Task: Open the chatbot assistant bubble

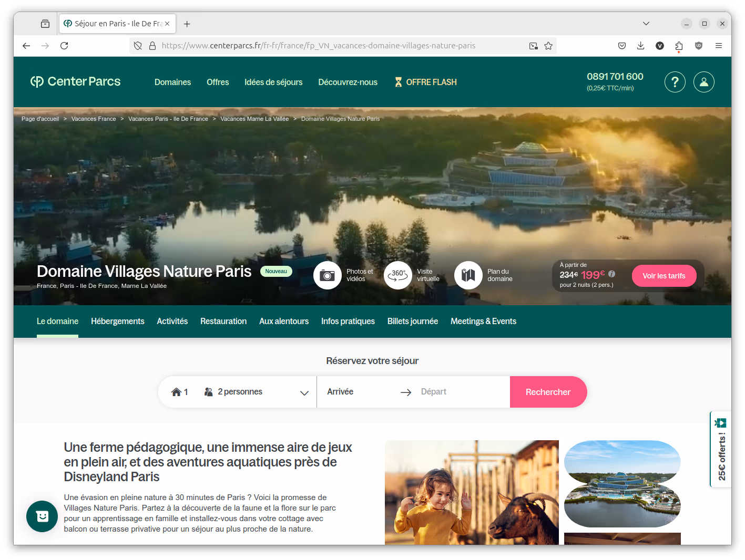Action: (42, 516)
